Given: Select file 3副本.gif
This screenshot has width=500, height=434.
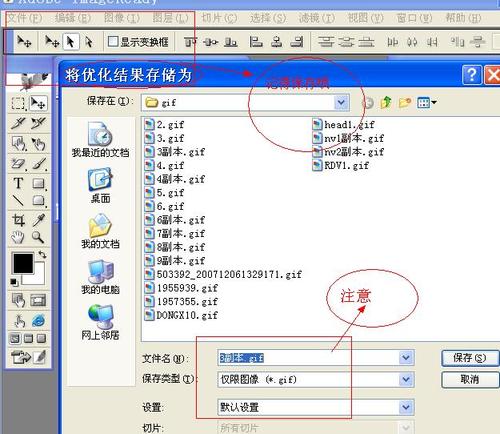Looking at the screenshot, I should (x=175, y=152).
